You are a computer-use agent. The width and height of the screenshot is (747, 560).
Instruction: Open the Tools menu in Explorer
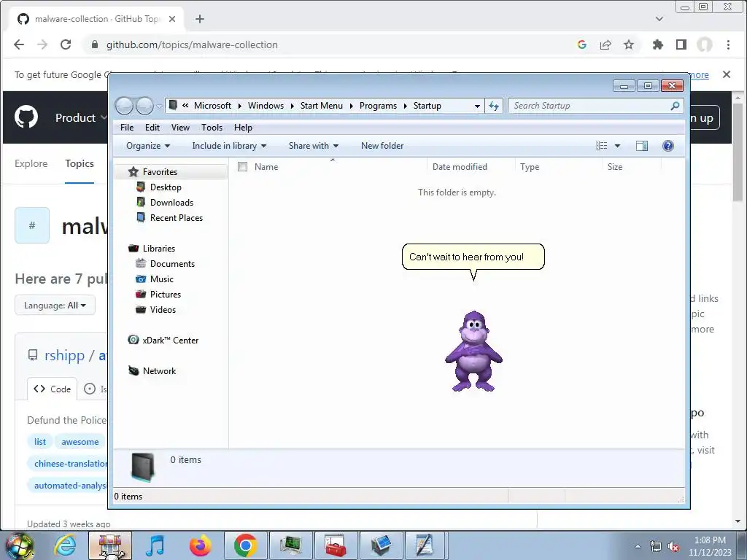[212, 128]
